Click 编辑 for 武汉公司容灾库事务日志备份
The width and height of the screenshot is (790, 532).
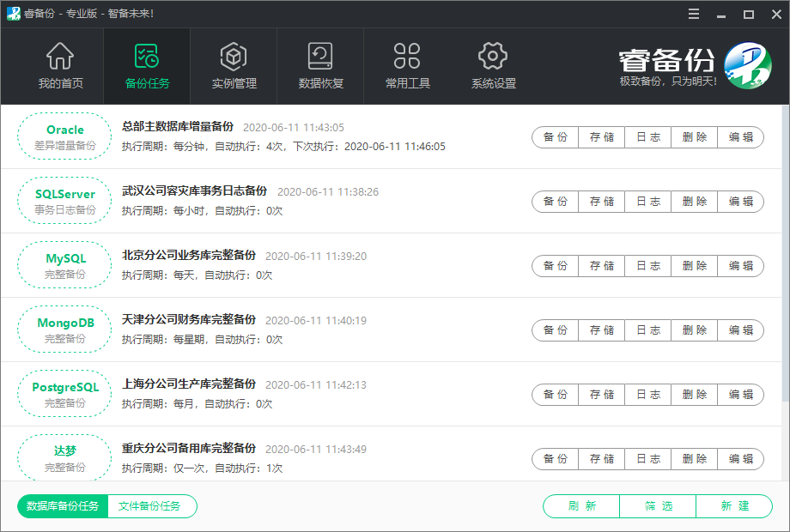(x=740, y=202)
